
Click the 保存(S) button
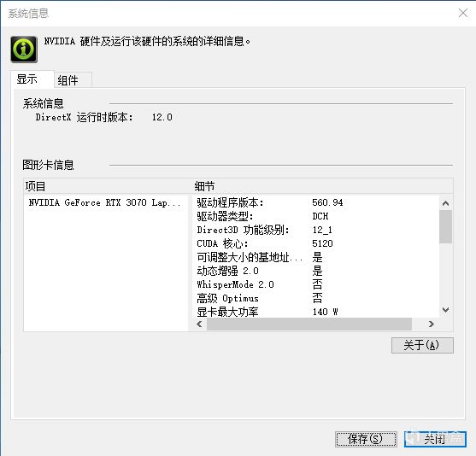pyautogui.click(x=366, y=439)
